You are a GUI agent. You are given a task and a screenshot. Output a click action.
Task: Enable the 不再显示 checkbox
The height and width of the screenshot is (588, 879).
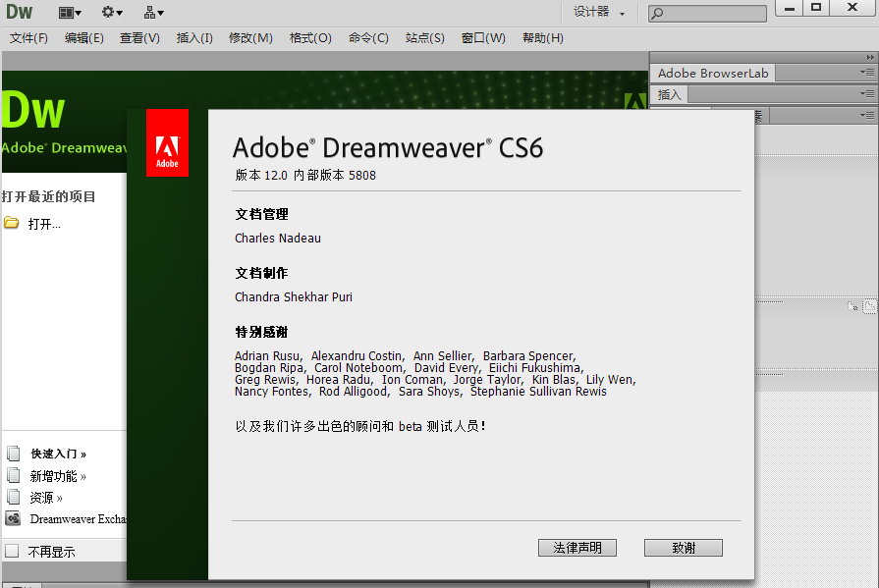(x=12, y=551)
